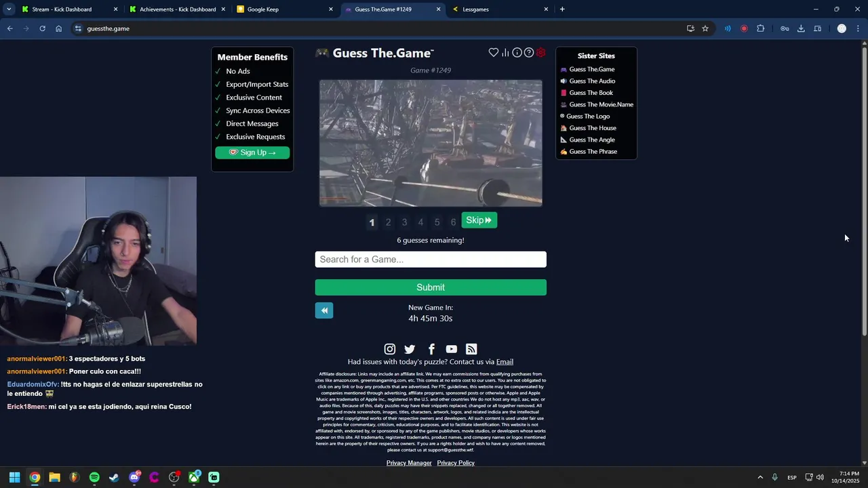Open Guess The Book sister site
868x488 pixels.
(x=591, y=93)
